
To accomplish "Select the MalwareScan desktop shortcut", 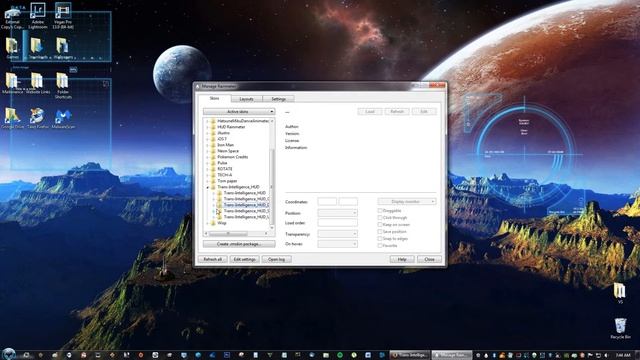I will [x=62, y=118].
